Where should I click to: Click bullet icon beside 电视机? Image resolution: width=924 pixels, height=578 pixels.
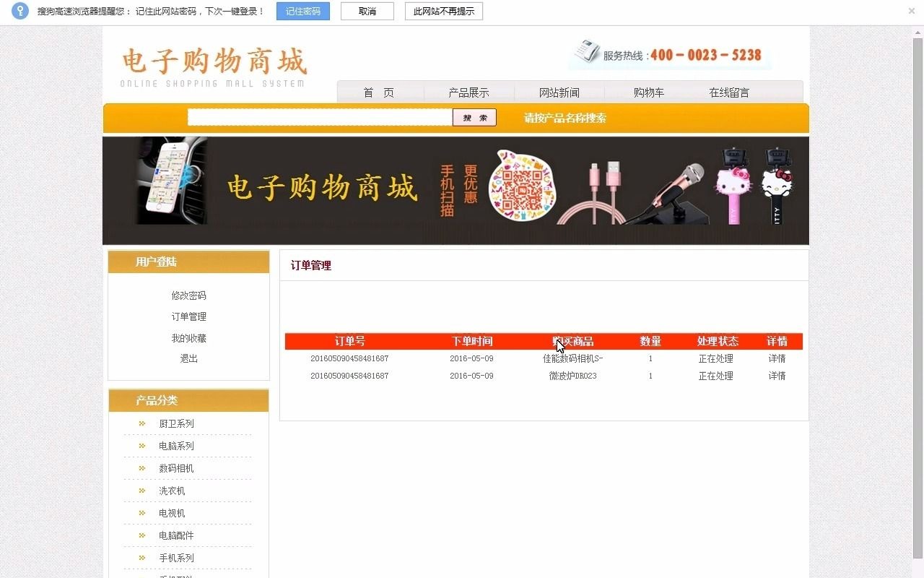pyautogui.click(x=142, y=513)
